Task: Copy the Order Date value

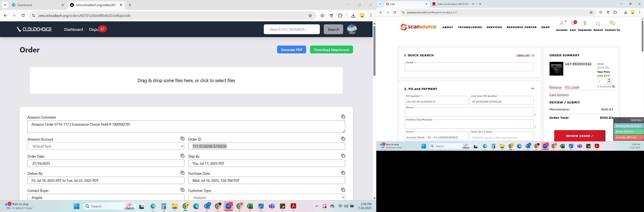Action: [x=182, y=156]
